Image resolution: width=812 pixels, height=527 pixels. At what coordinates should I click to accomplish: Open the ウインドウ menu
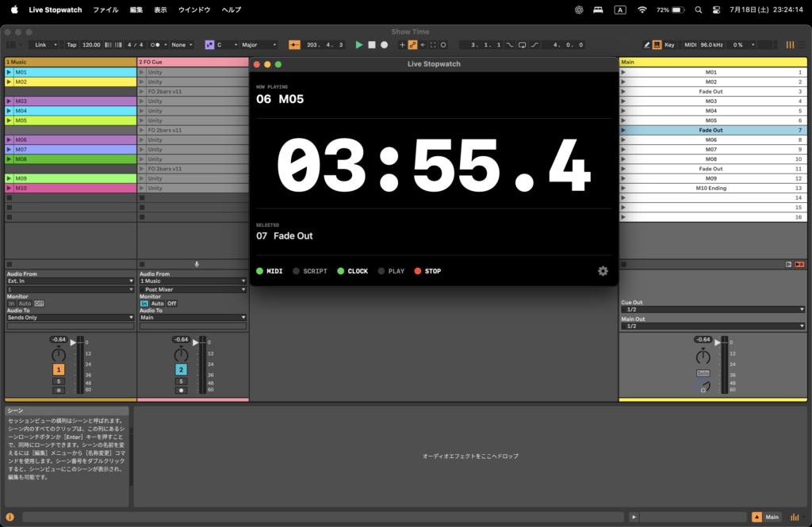[x=194, y=10]
